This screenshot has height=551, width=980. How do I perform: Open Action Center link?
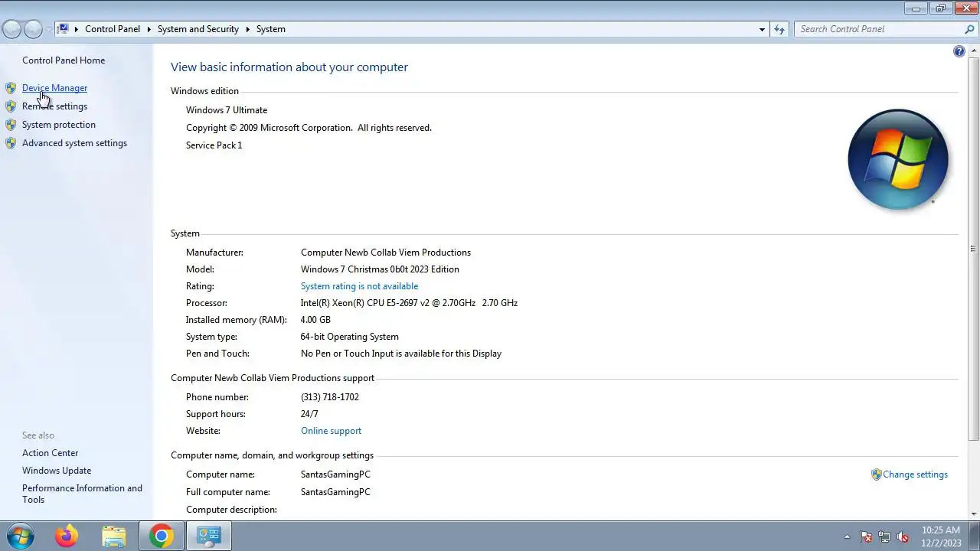tap(50, 453)
